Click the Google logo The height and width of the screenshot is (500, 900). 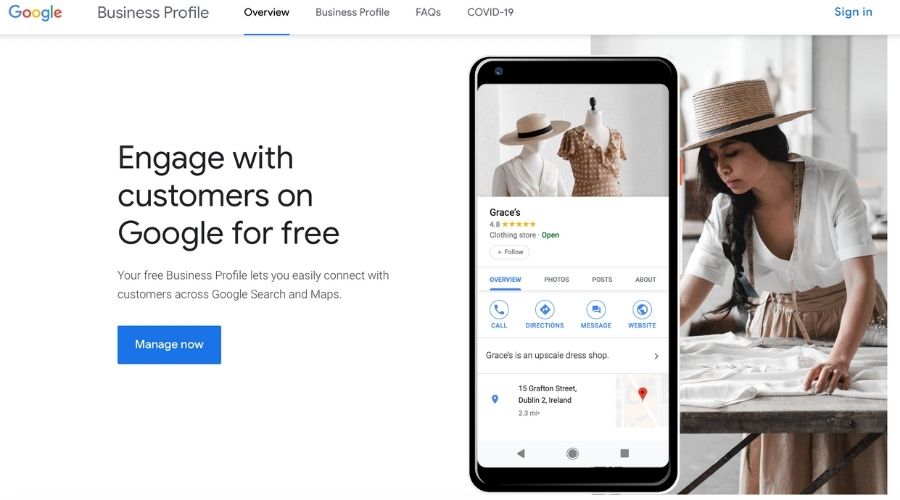(x=35, y=13)
